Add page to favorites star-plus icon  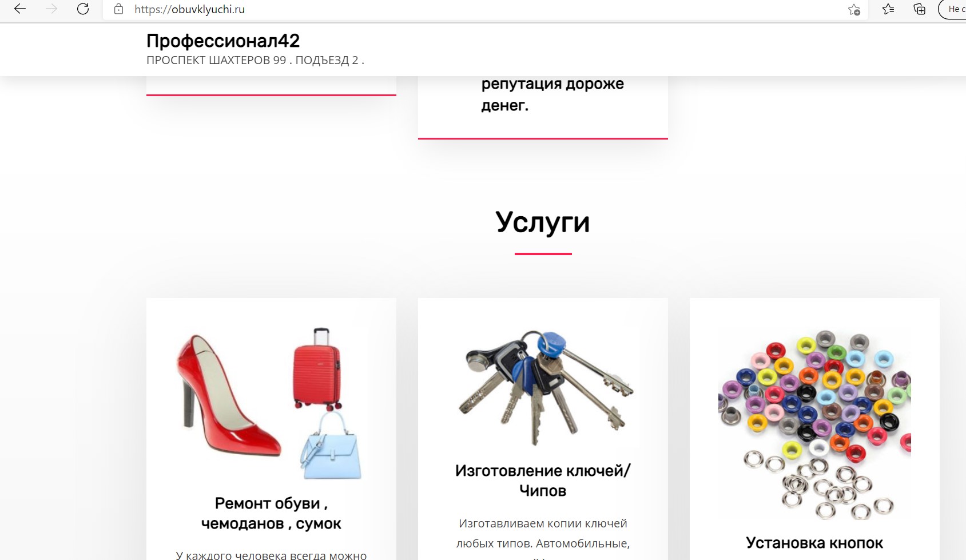(854, 9)
